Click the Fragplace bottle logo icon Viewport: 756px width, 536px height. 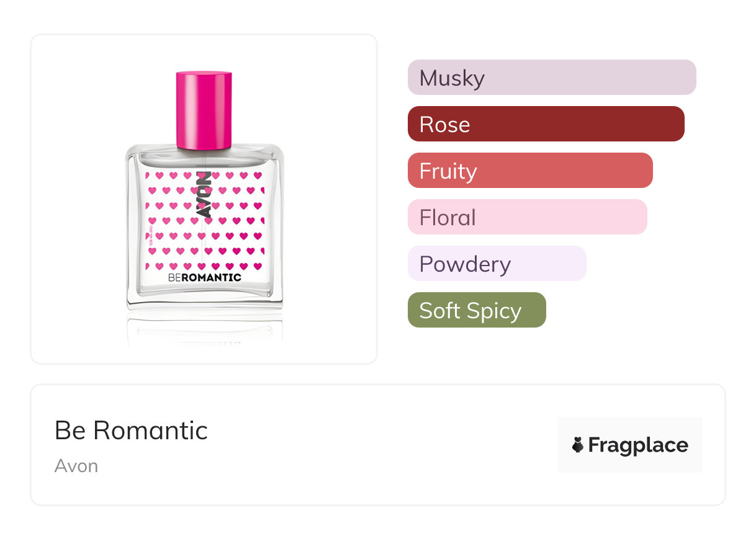click(578, 445)
